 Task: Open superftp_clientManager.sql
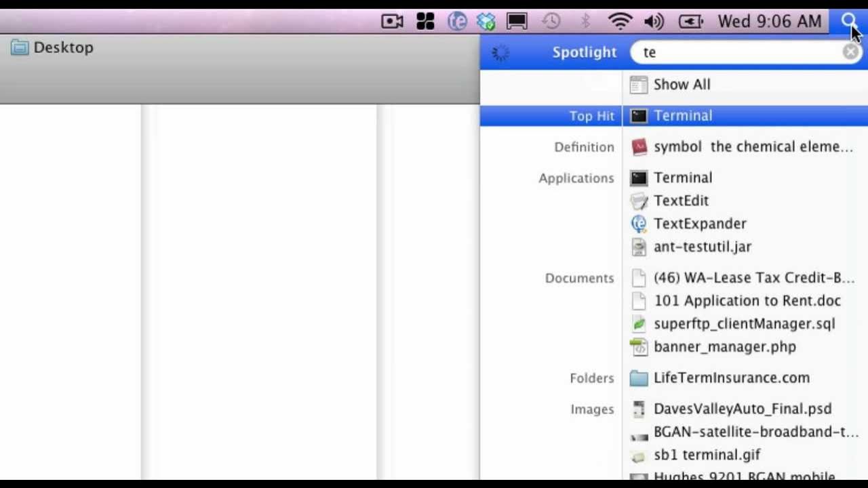pos(745,324)
